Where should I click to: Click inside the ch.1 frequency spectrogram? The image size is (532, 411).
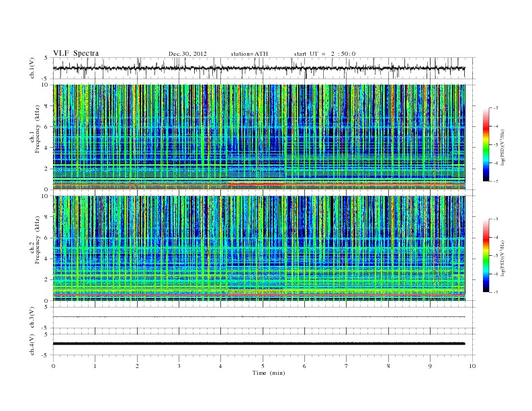tap(259, 137)
